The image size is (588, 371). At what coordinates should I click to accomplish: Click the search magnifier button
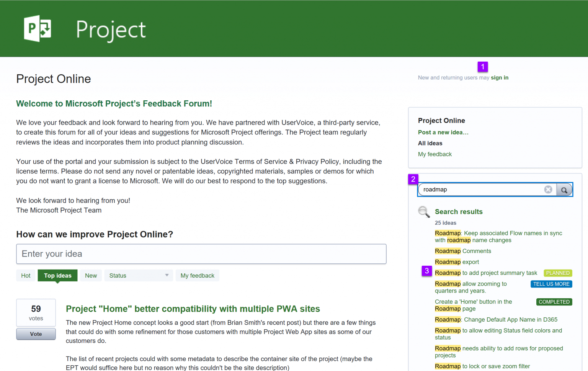click(564, 190)
